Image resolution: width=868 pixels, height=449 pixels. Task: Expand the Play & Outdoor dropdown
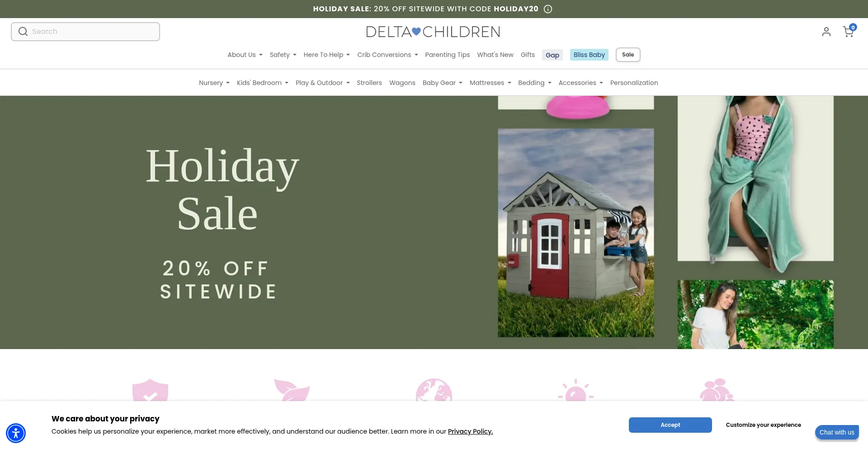tap(323, 83)
